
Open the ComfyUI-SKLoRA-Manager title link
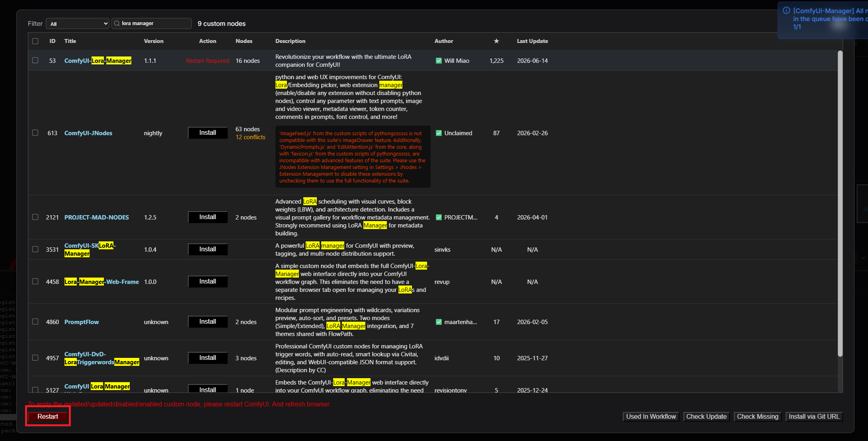click(x=90, y=250)
